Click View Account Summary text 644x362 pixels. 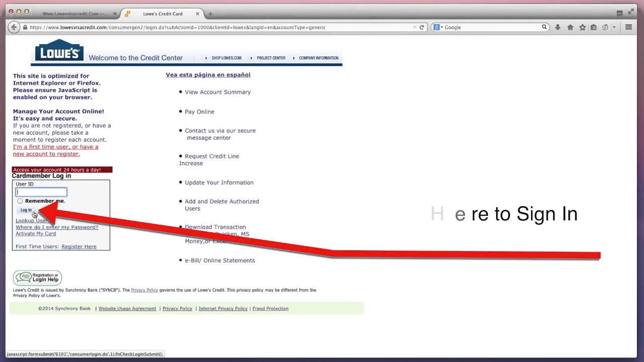click(217, 92)
